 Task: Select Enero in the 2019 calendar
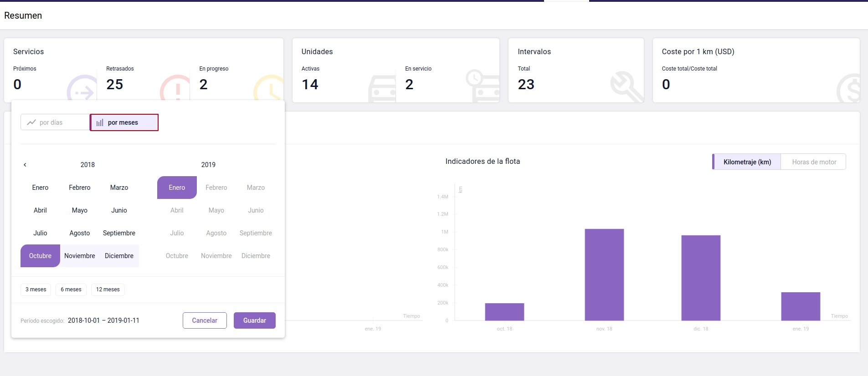[177, 188]
